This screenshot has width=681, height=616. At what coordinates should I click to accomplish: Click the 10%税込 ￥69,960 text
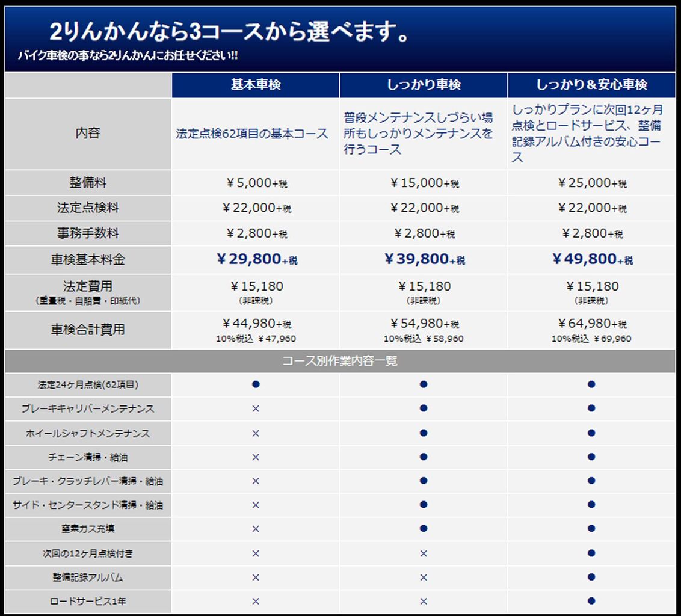point(591,339)
